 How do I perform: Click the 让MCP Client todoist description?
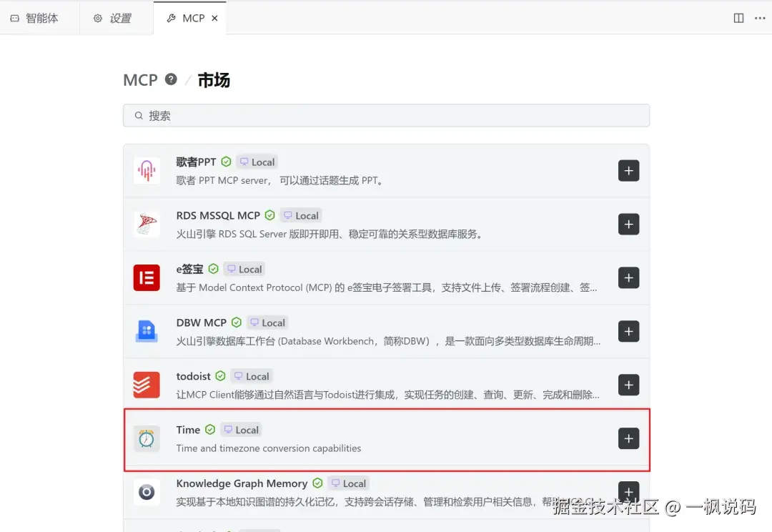388,395
